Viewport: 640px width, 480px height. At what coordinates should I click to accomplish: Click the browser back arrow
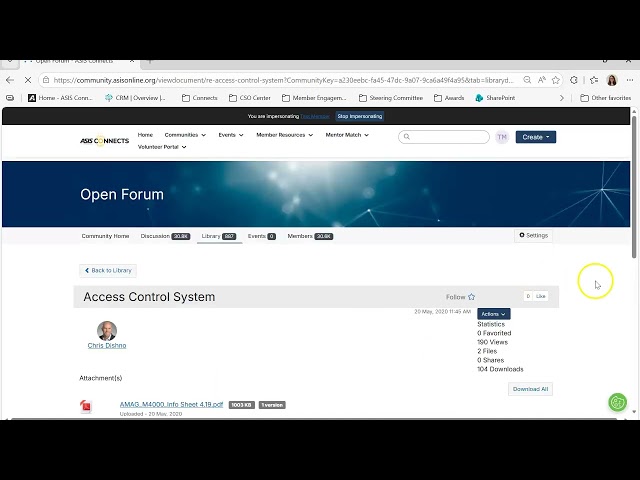point(10,80)
